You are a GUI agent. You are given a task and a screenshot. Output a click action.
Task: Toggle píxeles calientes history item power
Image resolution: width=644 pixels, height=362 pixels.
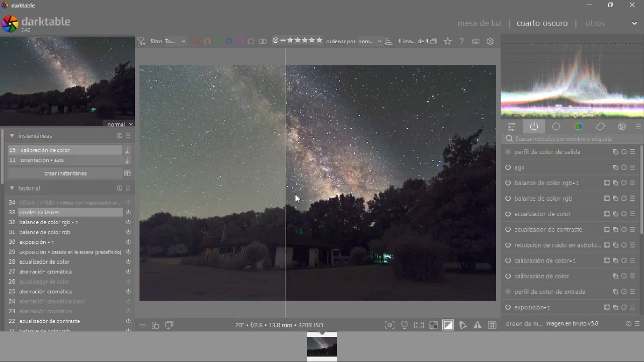pyautogui.click(x=128, y=213)
